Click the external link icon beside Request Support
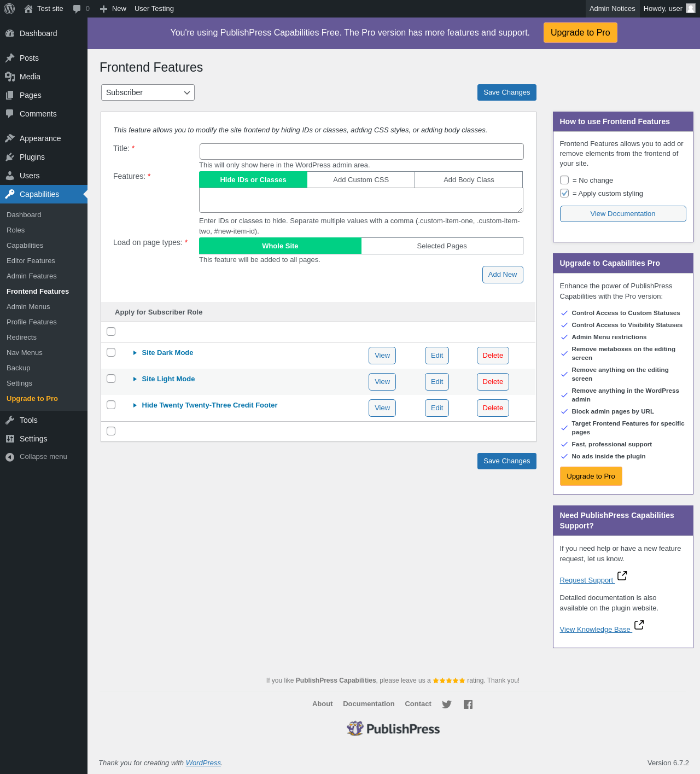The width and height of the screenshot is (700, 774). pos(622,576)
